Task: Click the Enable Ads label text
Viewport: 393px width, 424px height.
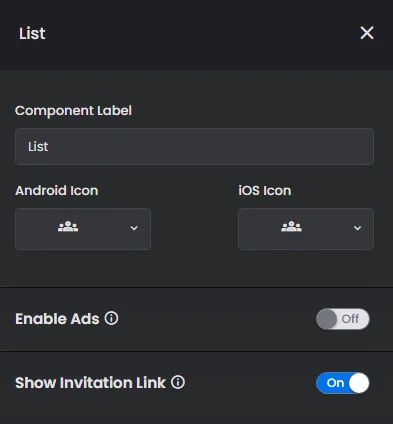Action: [x=57, y=319]
